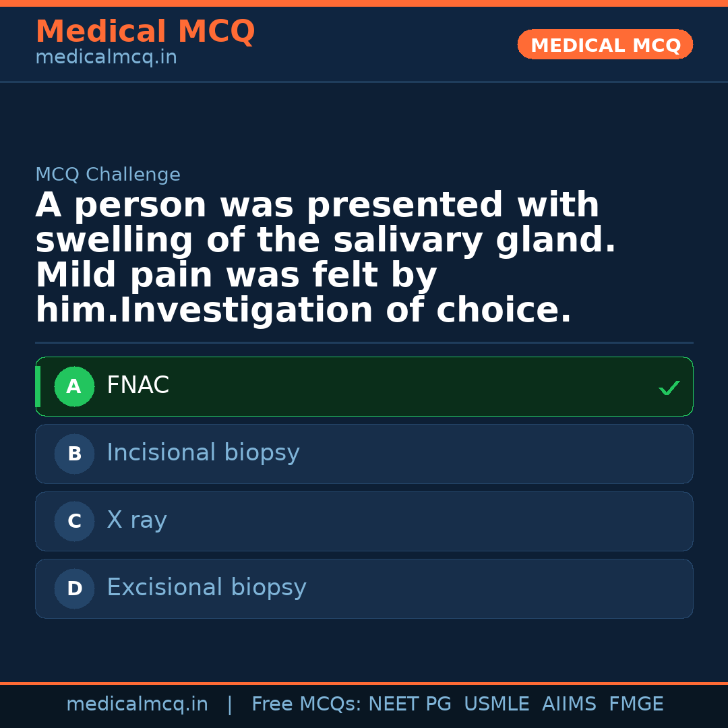The width and height of the screenshot is (728, 728).
Task: Click the green letter A circle
Action: (x=74, y=387)
